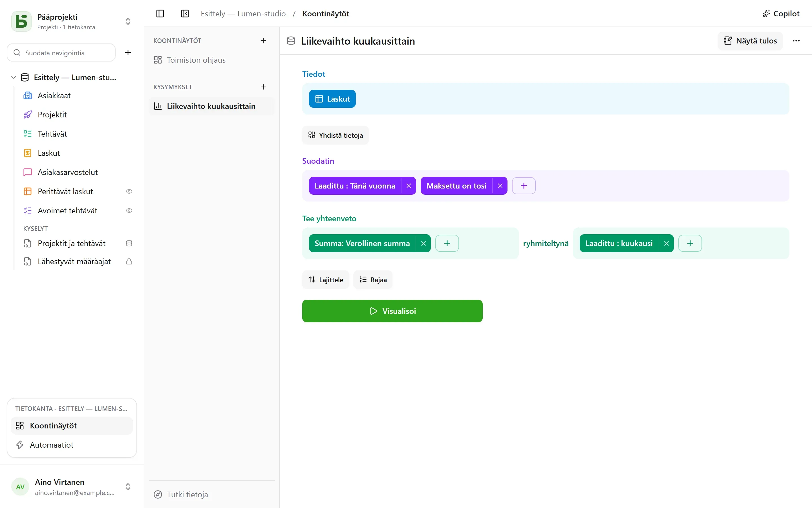Click database icon for Projektit ja tehtävät
The width and height of the screenshot is (812, 508).
click(x=129, y=243)
